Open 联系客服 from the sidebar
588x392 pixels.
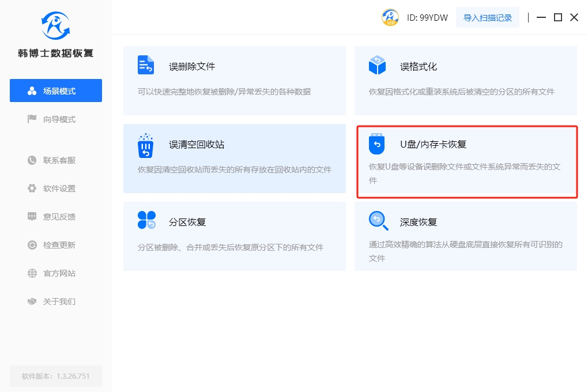click(56, 160)
